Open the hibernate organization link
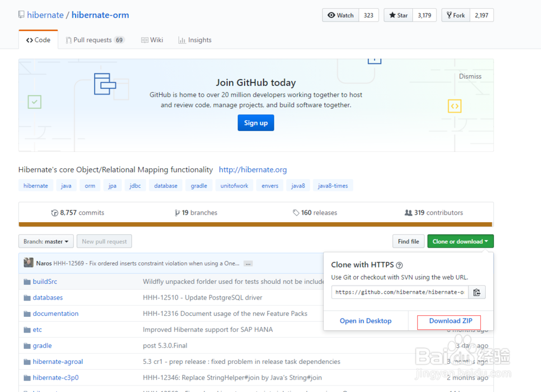 [45, 15]
